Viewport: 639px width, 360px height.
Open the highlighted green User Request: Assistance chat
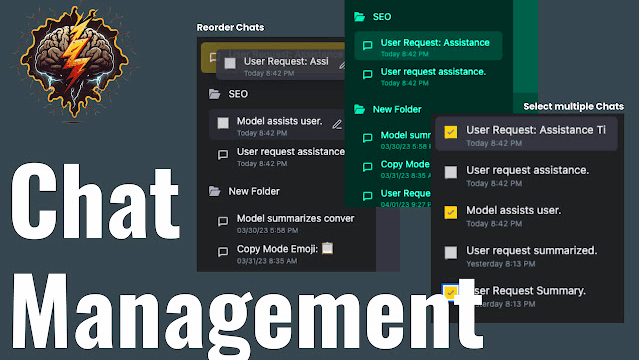click(428, 46)
